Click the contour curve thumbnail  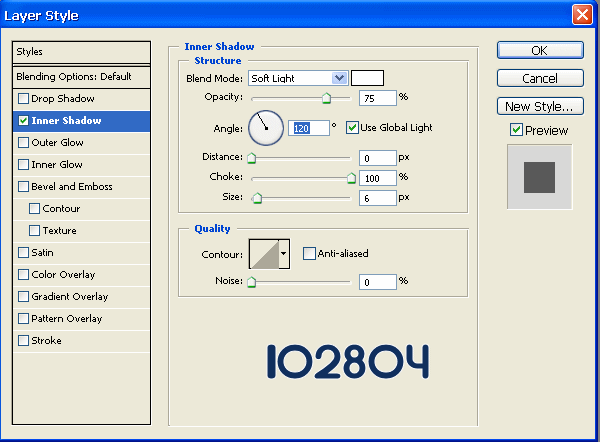coord(264,254)
